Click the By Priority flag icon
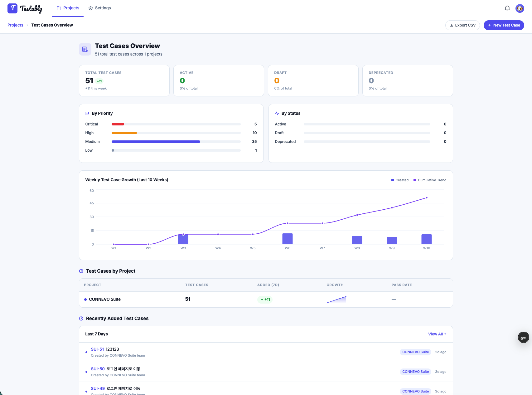The height and width of the screenshot is (395, 532). (x=87, y=113)
